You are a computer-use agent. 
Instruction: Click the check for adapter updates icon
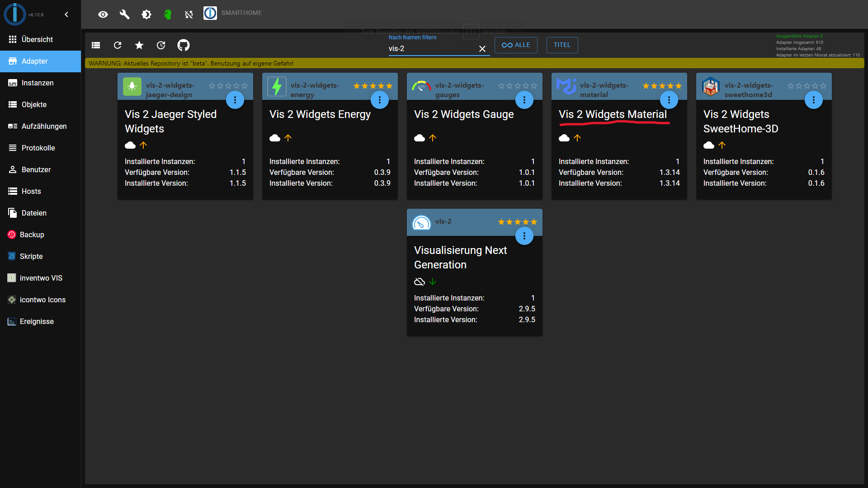(161, 45)
